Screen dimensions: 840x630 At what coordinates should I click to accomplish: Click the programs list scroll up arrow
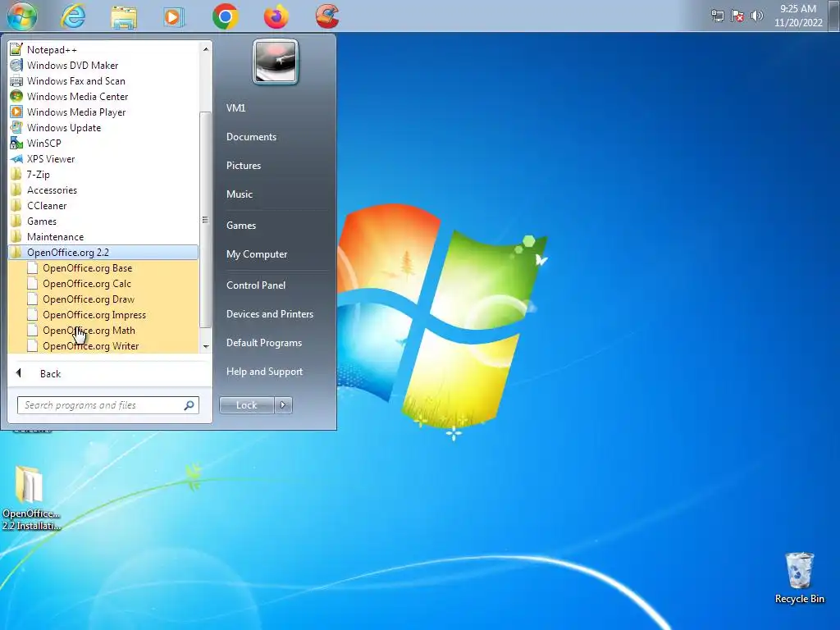point(206,49)
